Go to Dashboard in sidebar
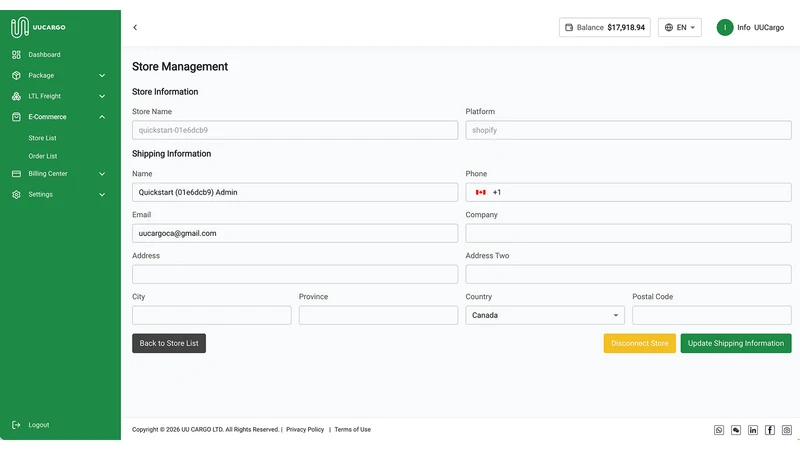This screenshot has height=450, width=800. (x=44, y=55)
